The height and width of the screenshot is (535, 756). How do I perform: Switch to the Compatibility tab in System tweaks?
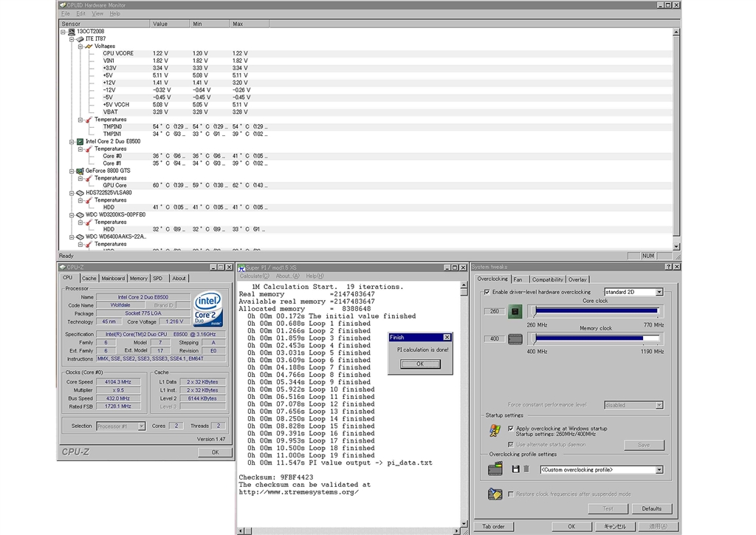tap(547, 280)
